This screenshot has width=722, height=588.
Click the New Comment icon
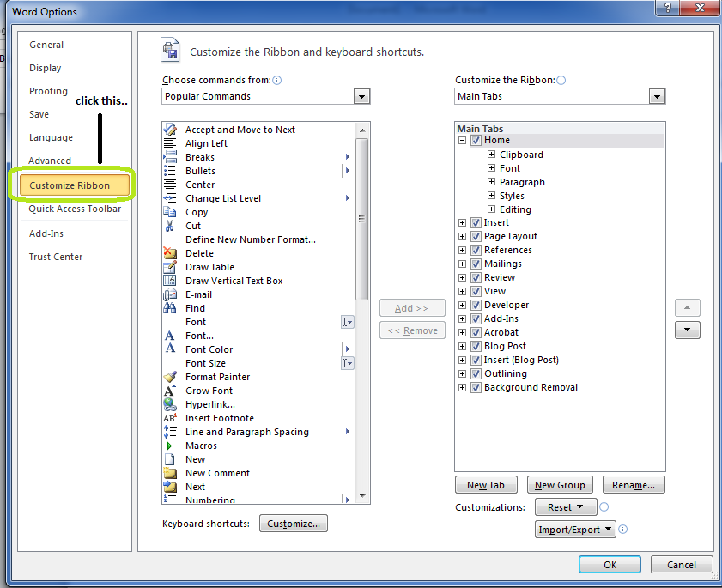pyautogui.click(x=170, y=473)
